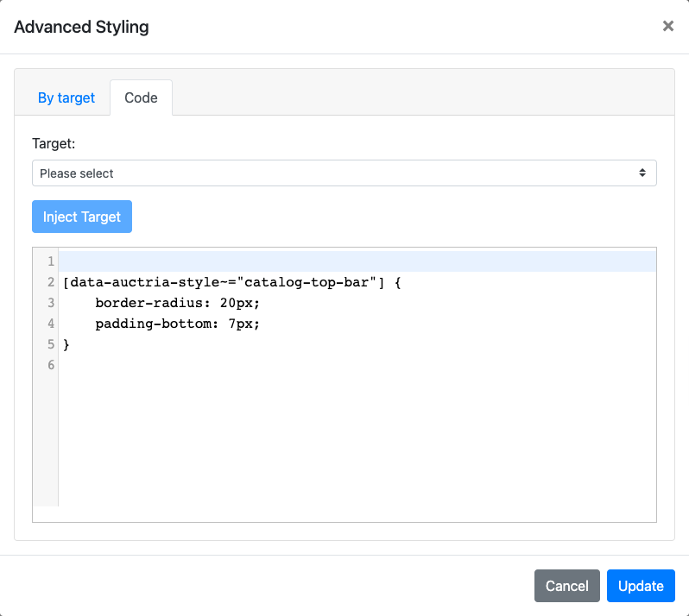
Task: Click the padding-bottom property name
Action: click(145, 324)
